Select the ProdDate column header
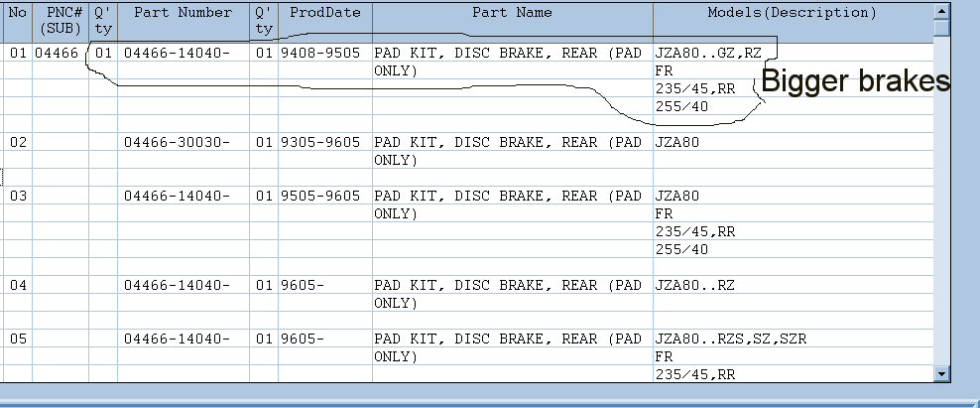 [325, 21]
